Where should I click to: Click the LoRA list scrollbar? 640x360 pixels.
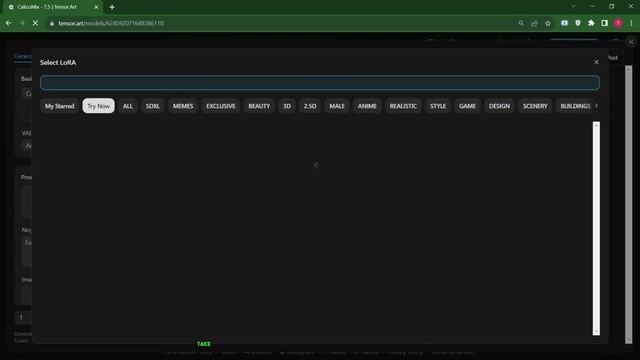[596, 228]
